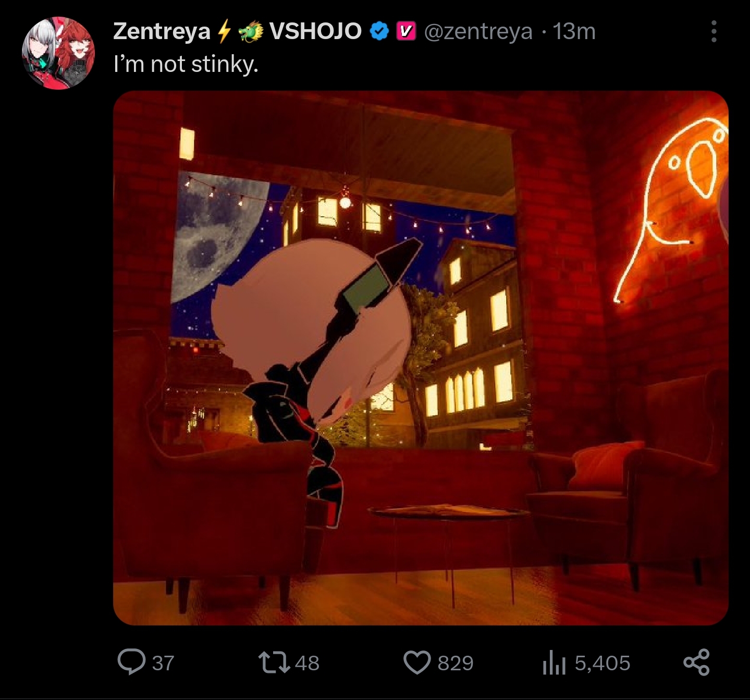Click the tweet text 'I'm not stinky.'
The image size is (750, 700).
click(186, 64)
